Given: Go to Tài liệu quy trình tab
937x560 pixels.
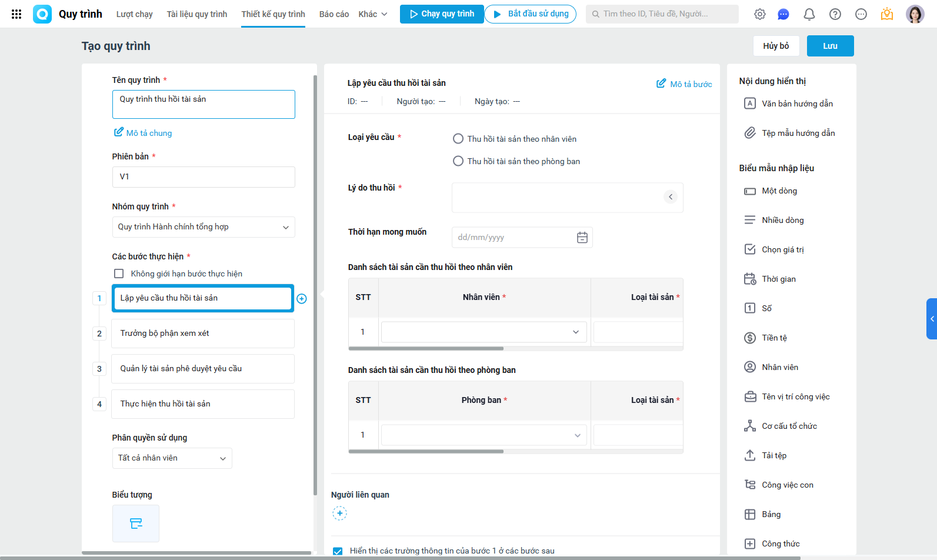Looking at the screenshot, I should click(x=197, y=14).
